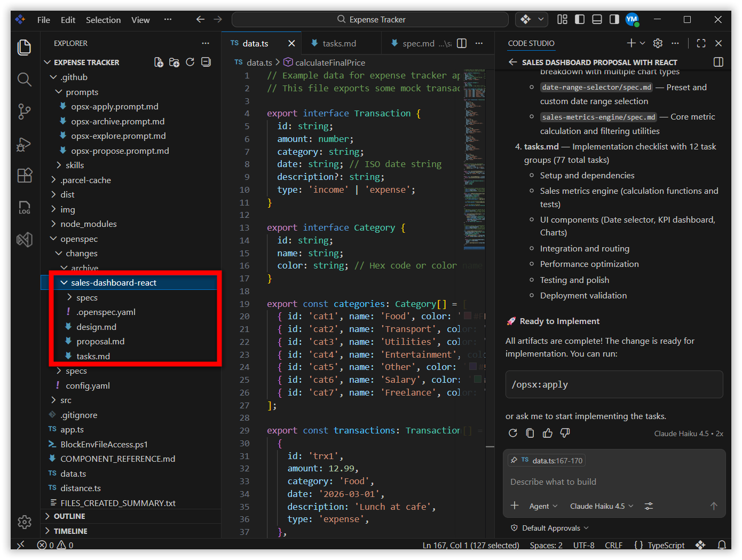
Task: Open the Extensions view
Action: (25, 176)
